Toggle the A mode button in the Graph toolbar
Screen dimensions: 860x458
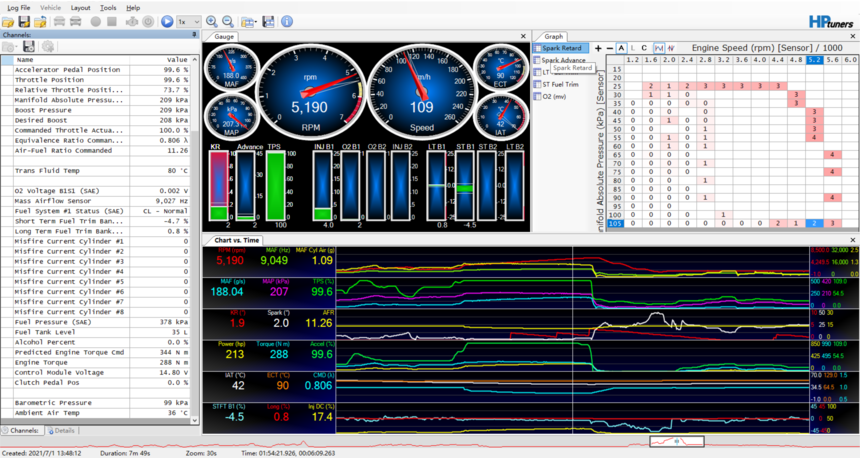tap(621, 48)
